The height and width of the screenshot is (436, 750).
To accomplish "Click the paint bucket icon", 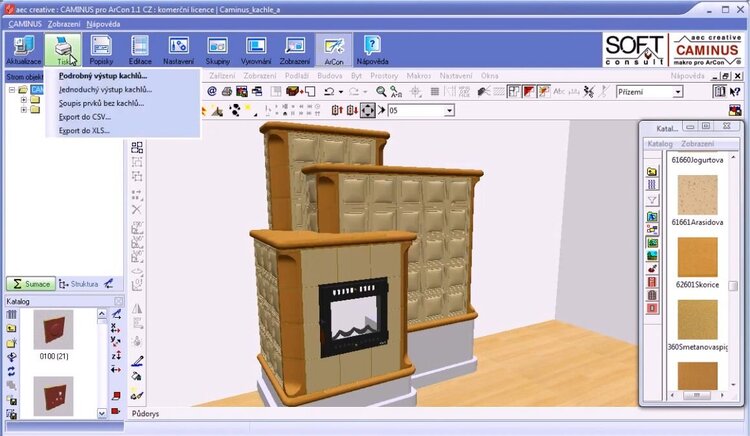I will [137, 376].
